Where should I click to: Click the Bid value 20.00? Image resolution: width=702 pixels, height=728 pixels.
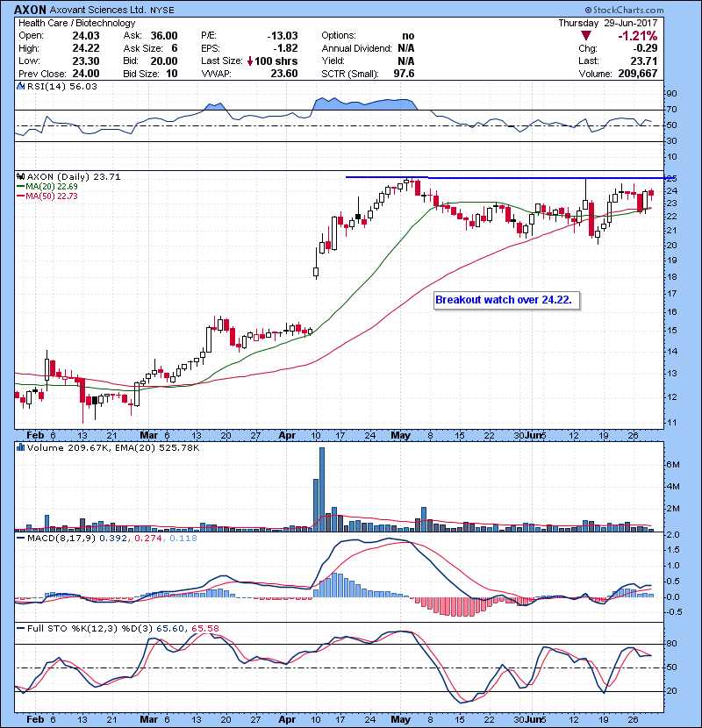coord(164,61)
